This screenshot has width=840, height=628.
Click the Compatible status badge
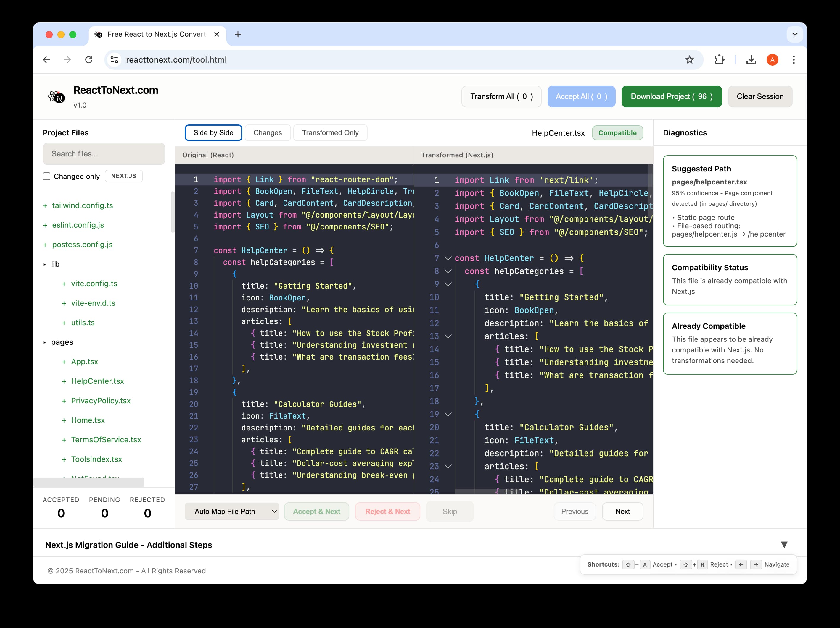pyautogui.click(x=617, y=133)
